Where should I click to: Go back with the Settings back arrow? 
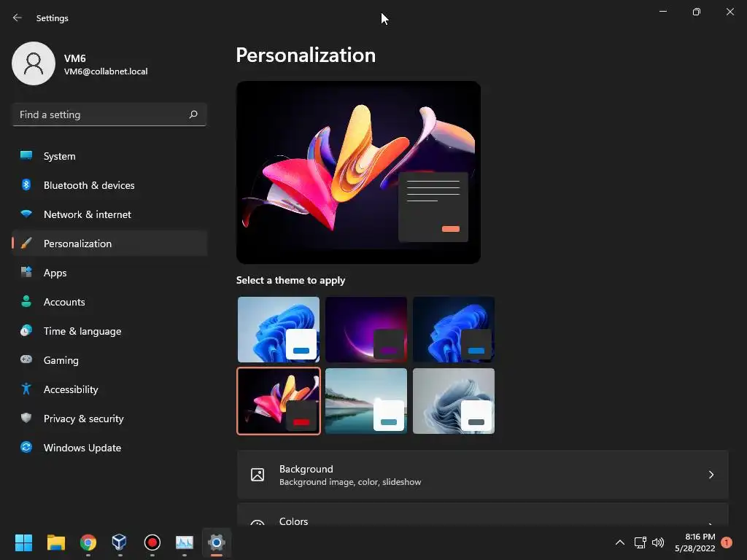point(18,17)
